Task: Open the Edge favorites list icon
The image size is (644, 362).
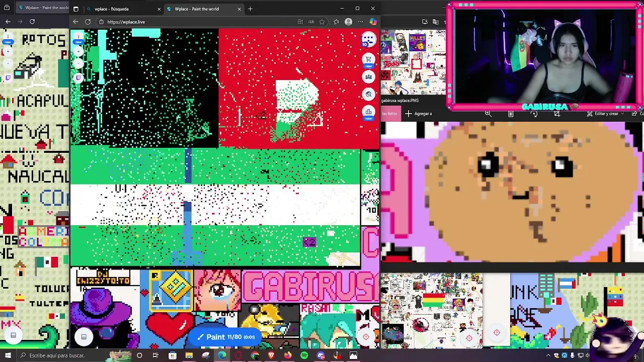Action: pos(336,22)
